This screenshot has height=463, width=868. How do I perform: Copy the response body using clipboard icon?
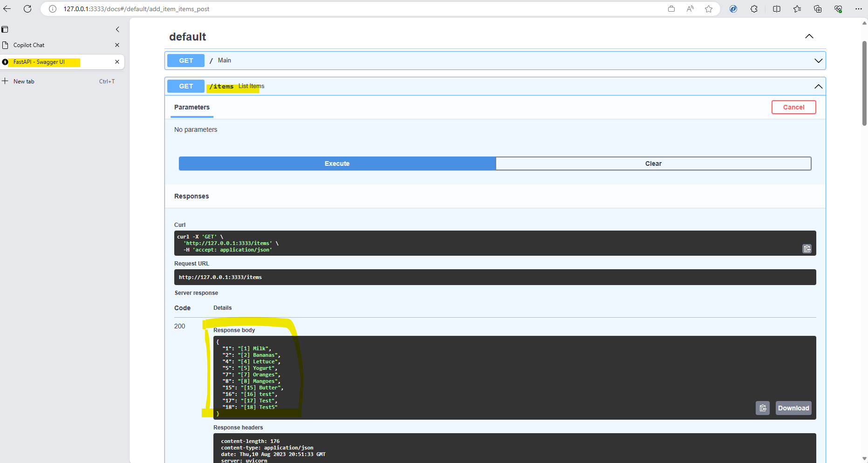point(763,408)
